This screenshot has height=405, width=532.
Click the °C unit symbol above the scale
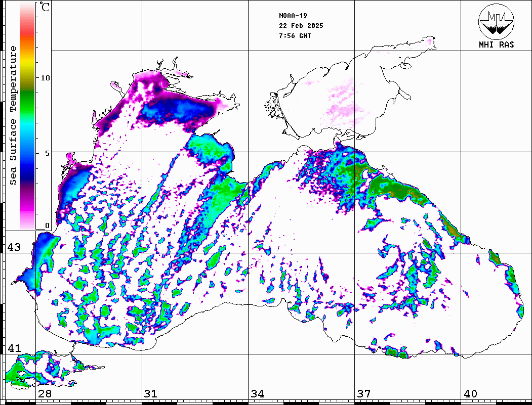point(45,8)
